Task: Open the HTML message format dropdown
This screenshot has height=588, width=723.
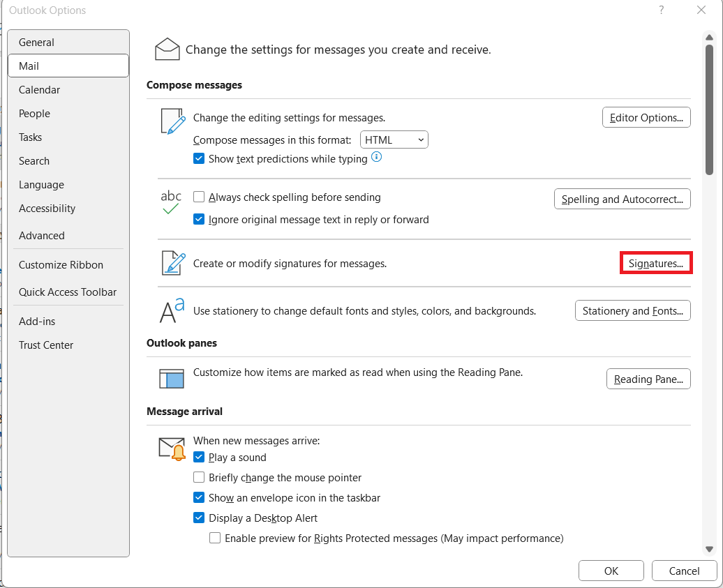Action: tap(394, 140)
